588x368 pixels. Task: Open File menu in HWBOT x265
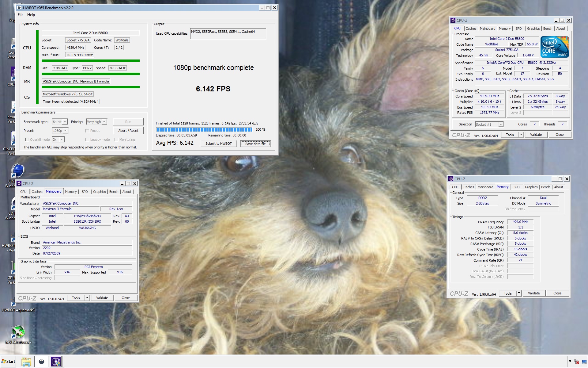pos(21,15)
